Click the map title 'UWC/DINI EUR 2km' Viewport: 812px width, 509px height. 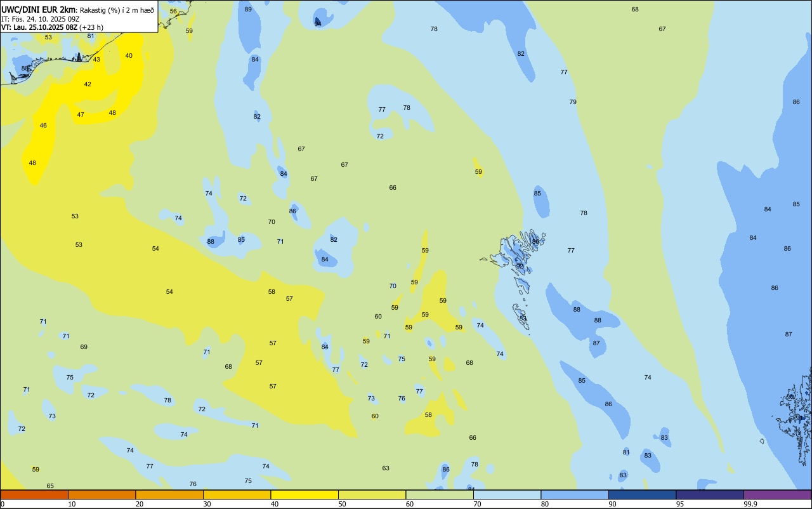38,10
